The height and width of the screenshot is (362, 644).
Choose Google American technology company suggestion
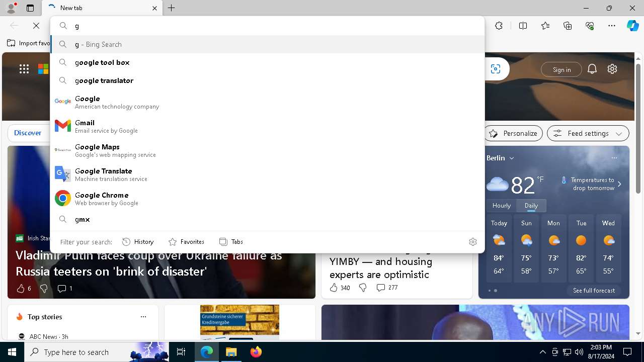tap(267, 102)
